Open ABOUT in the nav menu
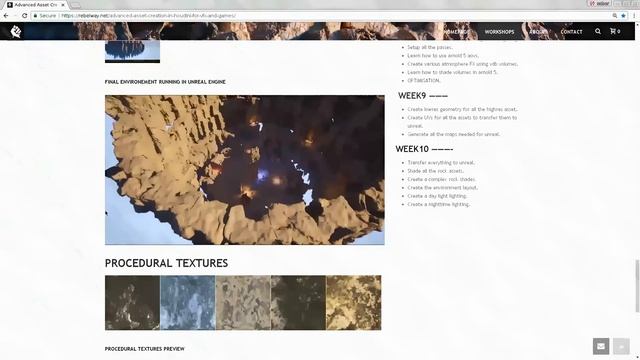The width and height of the screenshot is (640, 360). [x=537, y=32]
